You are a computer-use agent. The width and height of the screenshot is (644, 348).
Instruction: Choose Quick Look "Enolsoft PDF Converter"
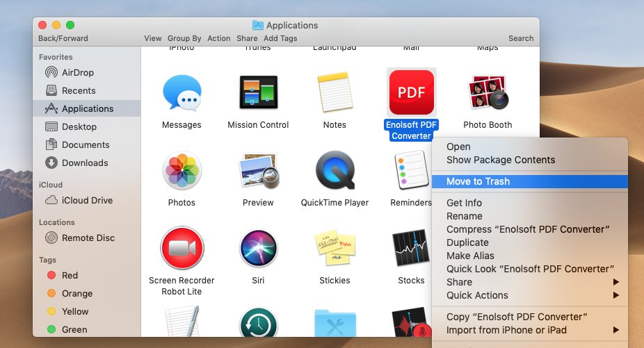(530, 270)
